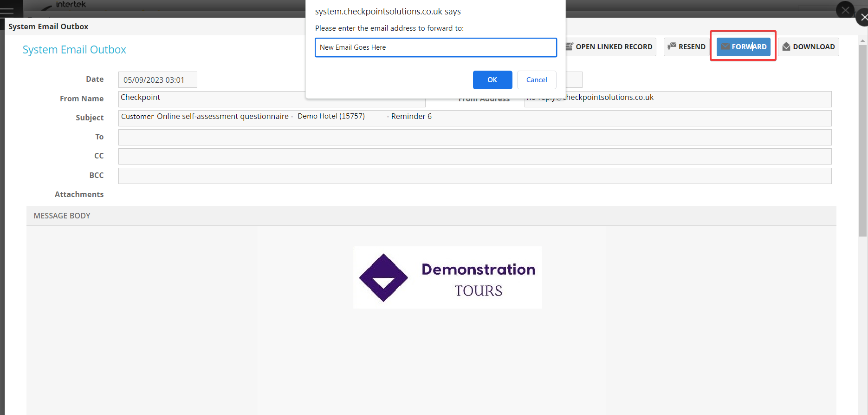Image resolution: width=868 pixels, height=415 pixels.
Task: Click into the empty BCC field
Action: pos(474,176)
